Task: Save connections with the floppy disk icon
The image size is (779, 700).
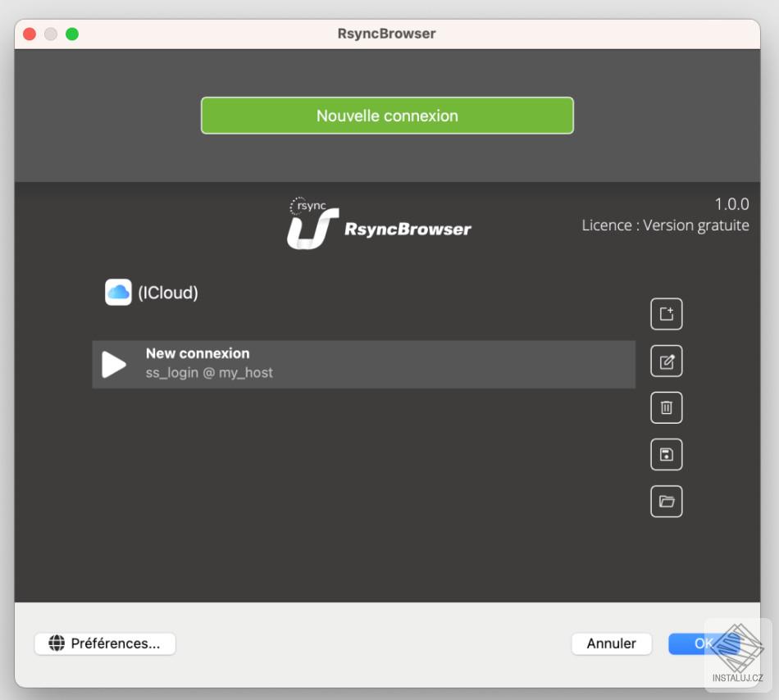Action: pos(666,454)
